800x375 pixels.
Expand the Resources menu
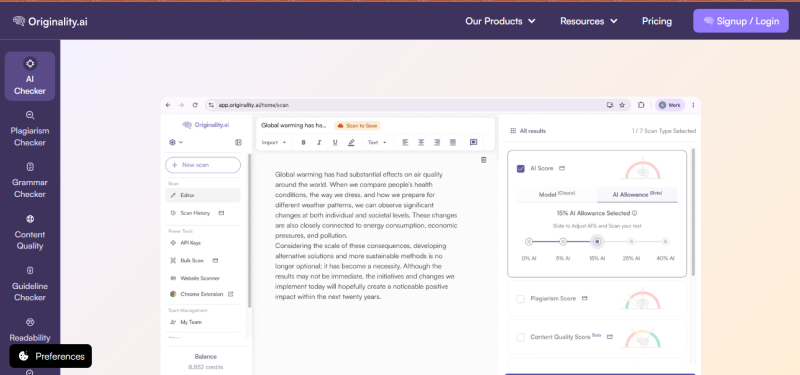[x=589, y=21]
